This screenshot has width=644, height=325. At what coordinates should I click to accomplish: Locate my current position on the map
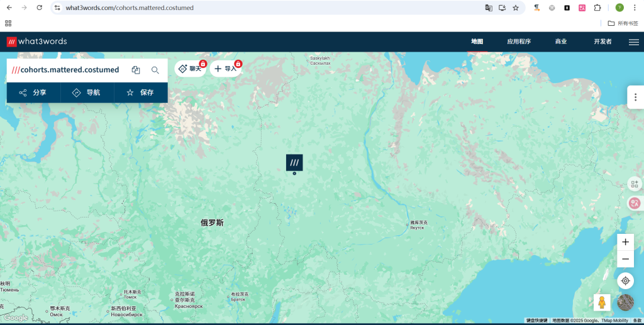pos(625,281)
